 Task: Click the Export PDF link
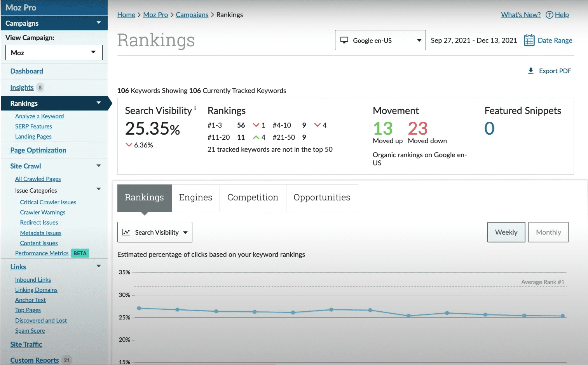coord(555,71)
